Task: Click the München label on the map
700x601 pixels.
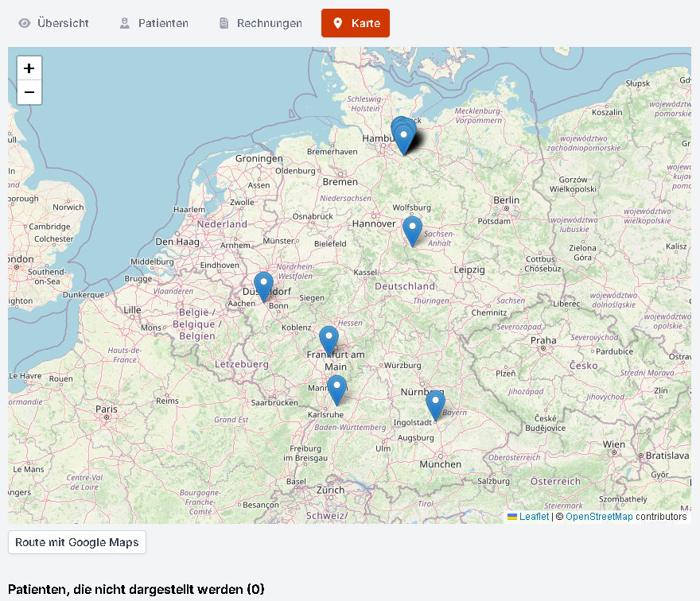Action: click(440, 464)
